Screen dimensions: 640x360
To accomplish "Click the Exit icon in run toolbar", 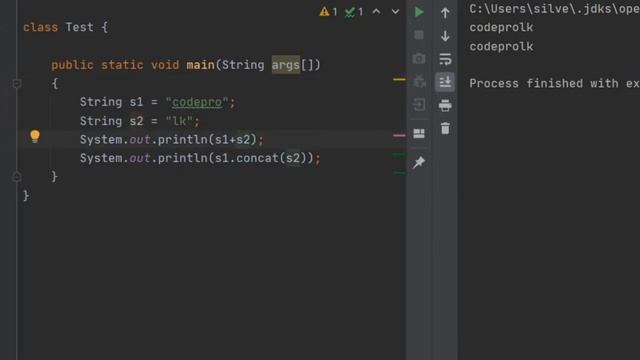I will click(419, 105).
